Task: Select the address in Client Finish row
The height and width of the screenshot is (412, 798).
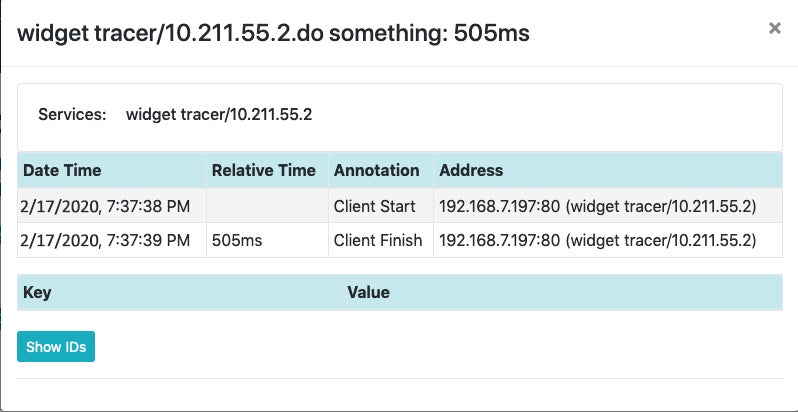Action: point(597,240)
